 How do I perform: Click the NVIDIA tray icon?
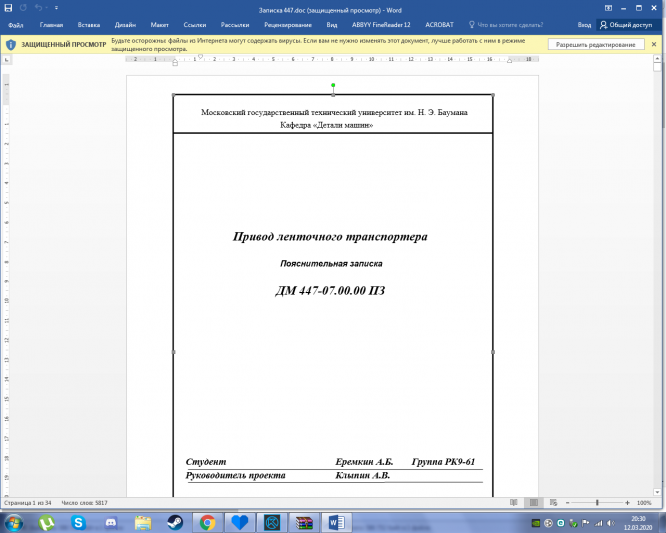(536, 523)
